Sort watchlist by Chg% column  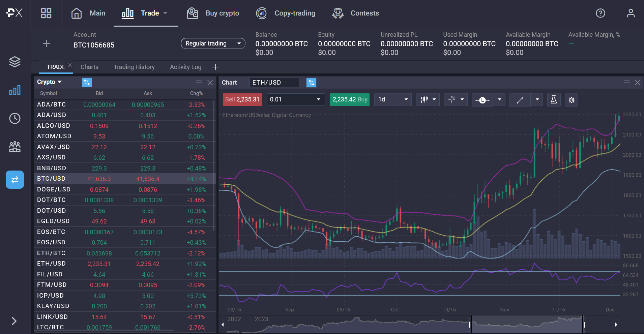pyautogui.click(x=196, y=93)
